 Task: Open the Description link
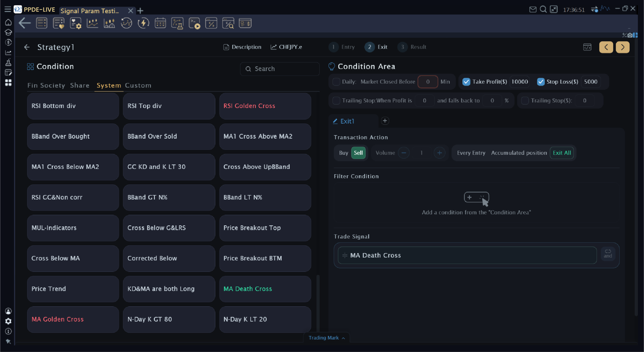point(242,47)
